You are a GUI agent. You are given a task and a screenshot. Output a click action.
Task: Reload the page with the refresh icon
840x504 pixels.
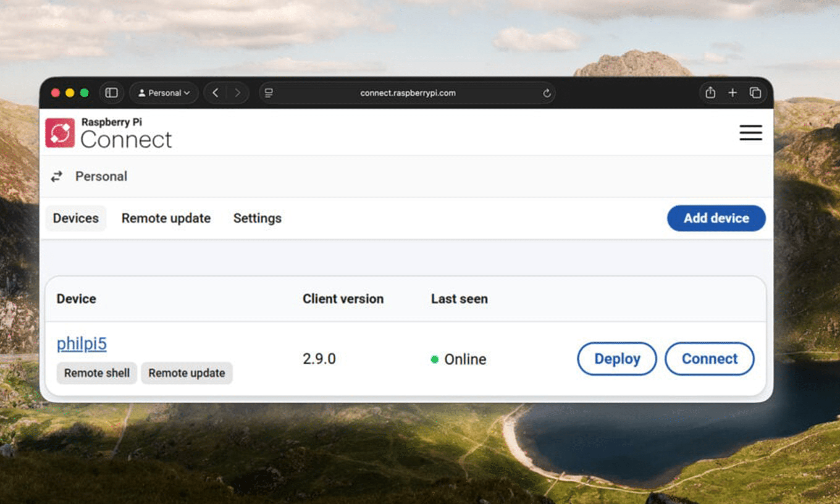tap(546, 93)
